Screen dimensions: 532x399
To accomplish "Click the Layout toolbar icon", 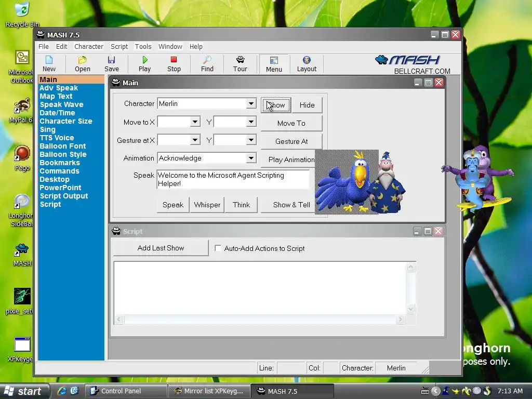I will coord(307,64).
